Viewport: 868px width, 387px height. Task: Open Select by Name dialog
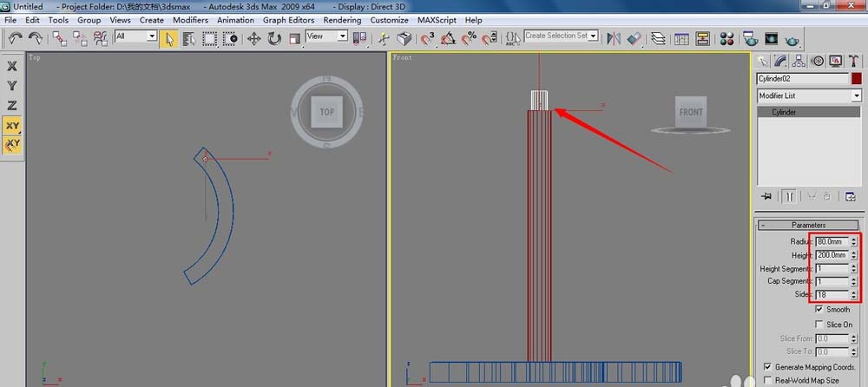[x=189, y=38]
